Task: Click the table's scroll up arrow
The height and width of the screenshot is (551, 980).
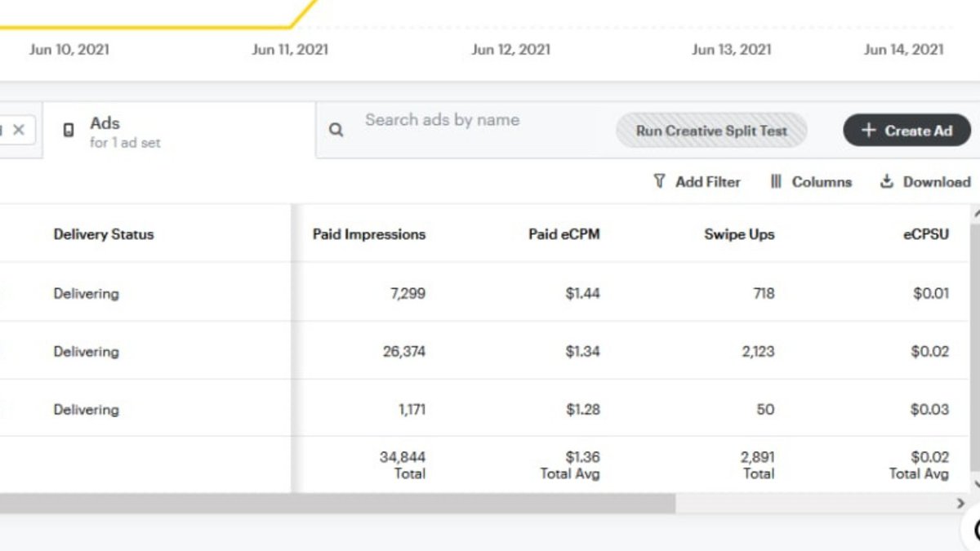Action: click(x=974, y=214)
